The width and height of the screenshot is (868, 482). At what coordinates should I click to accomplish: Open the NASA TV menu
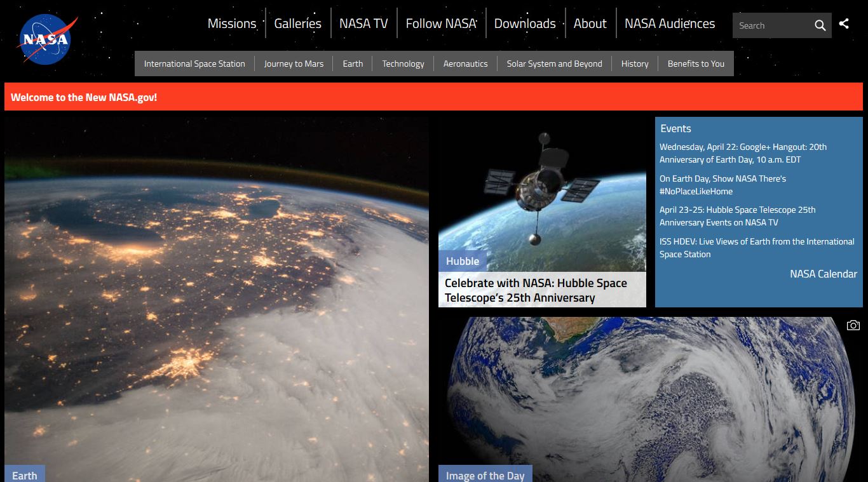click(363, 23)
